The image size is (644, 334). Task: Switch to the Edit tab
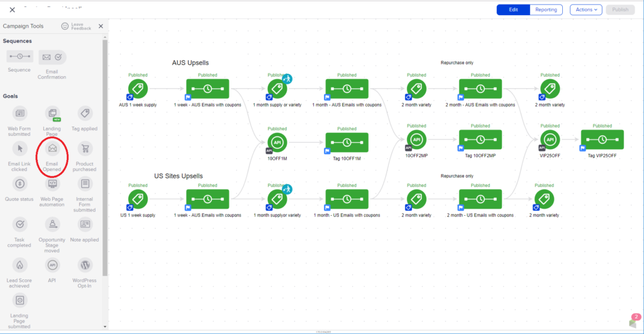point(513,9)
